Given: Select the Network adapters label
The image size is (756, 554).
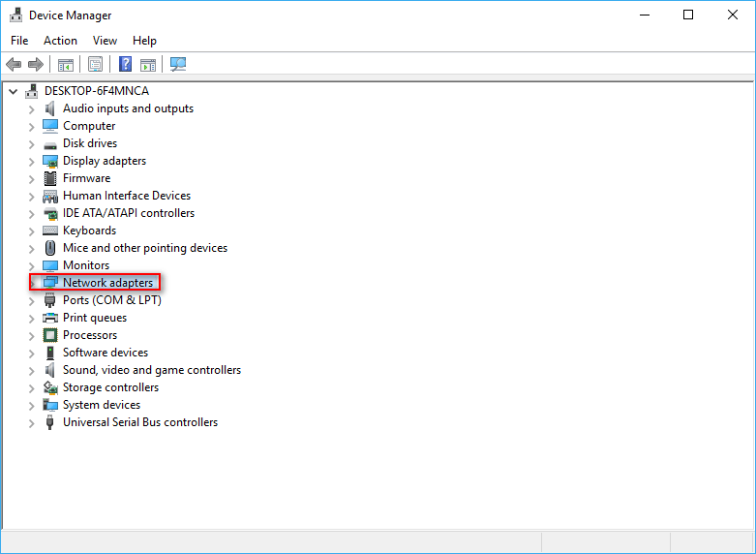Looking at the screenshot, I should coord(108,283).
